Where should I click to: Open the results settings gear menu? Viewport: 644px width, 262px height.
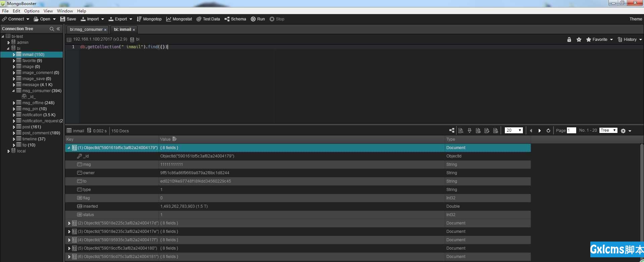tap(626, 131)
